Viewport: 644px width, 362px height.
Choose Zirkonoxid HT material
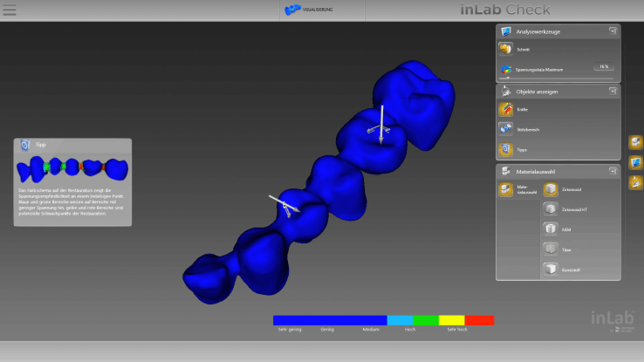(x=551, y=209)
